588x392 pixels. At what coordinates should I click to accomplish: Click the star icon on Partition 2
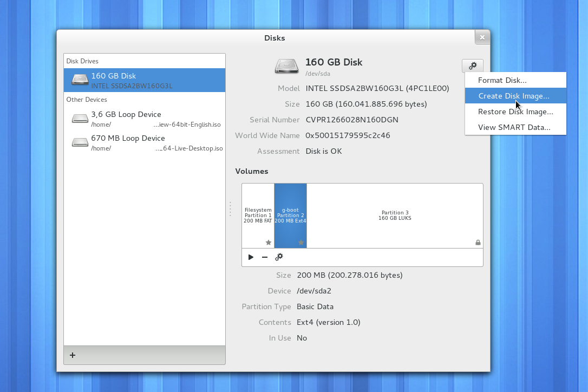(x=300, y=243)
